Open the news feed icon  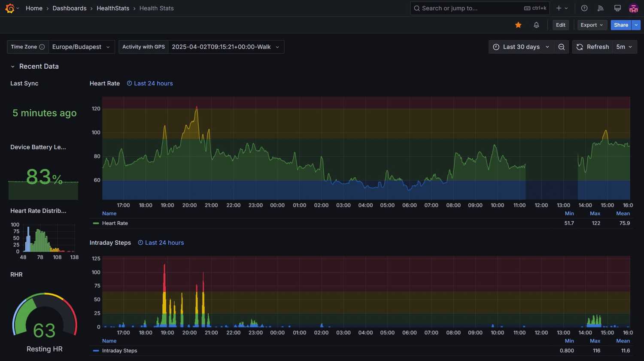click(601, 8)
